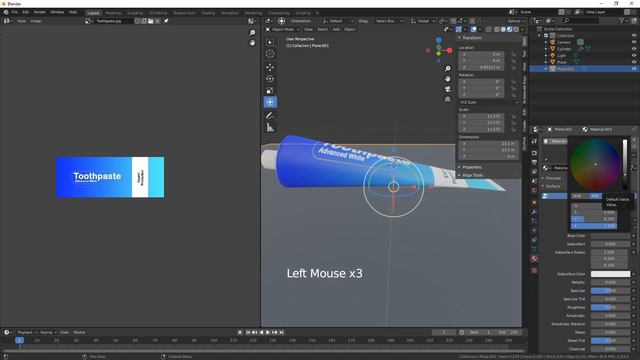Hide the Plane object in outliner

(x=634, y=62)
